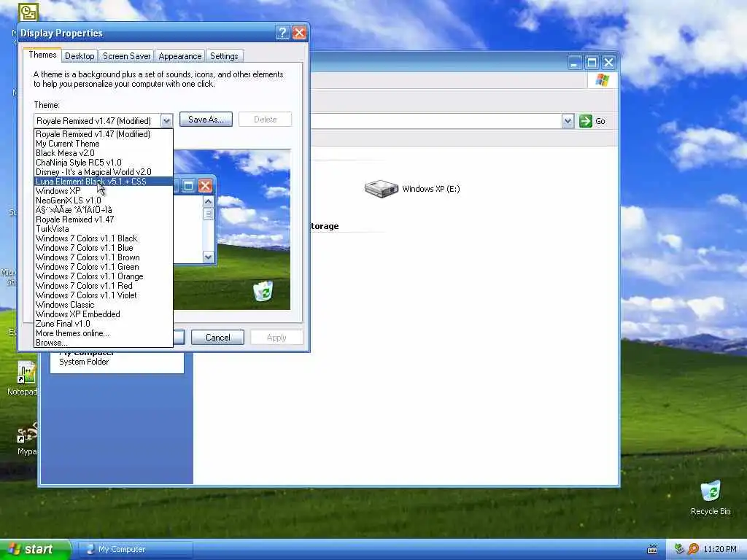This screenshot has height=560, width=747.
Task: Choose Windows 7 Colors v1.1 Green
Action: (x=104, y=267)
